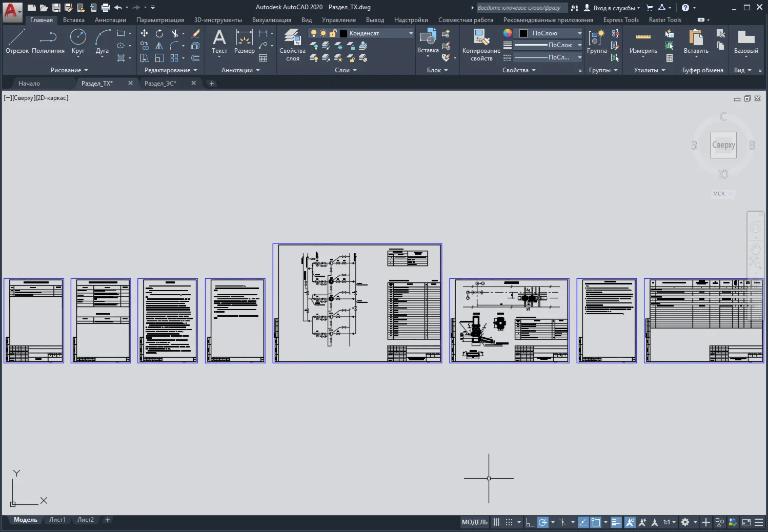Choose the Move tool icon
The width and height of the screenshot is (768, 532).
(145, 33)
